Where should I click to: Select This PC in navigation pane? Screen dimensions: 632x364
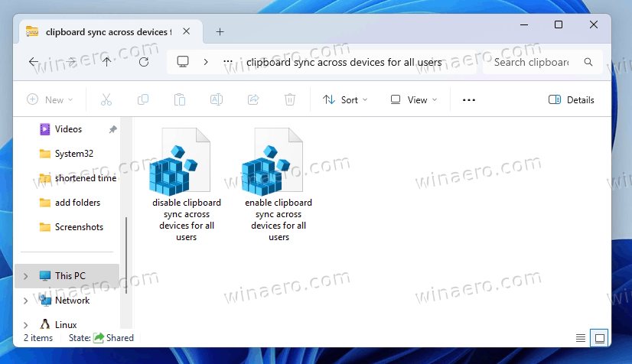coord(67,276)
